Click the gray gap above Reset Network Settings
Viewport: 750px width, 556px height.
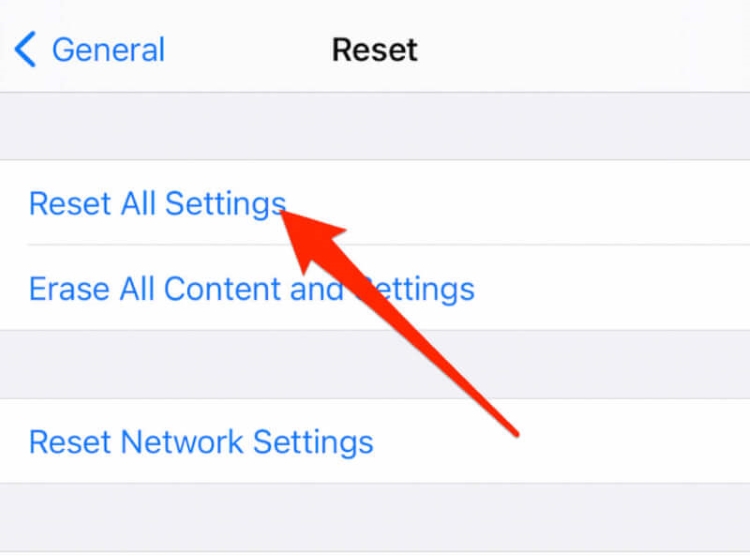click(375, 365)
